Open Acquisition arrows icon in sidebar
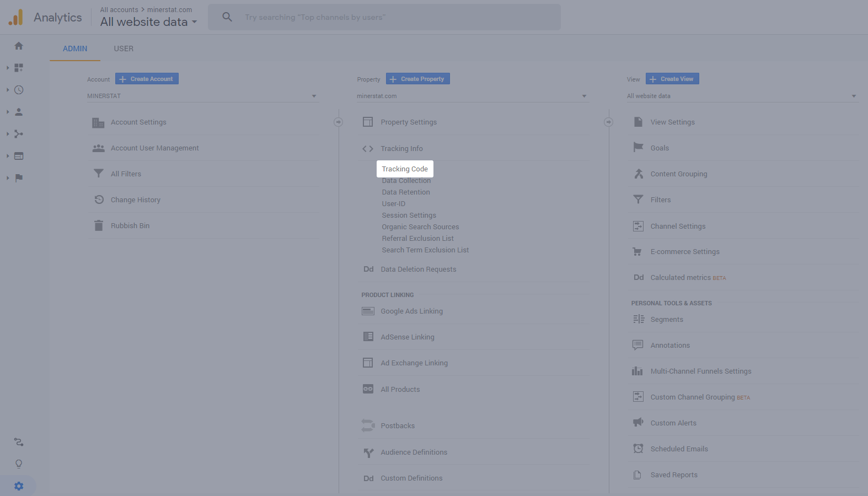This screenshot has height=496, width=868. tap(19, 134)
